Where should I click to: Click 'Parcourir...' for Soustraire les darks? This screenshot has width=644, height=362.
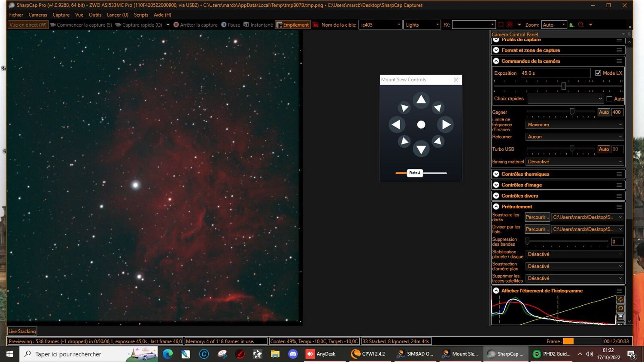[x=537, y=217]
